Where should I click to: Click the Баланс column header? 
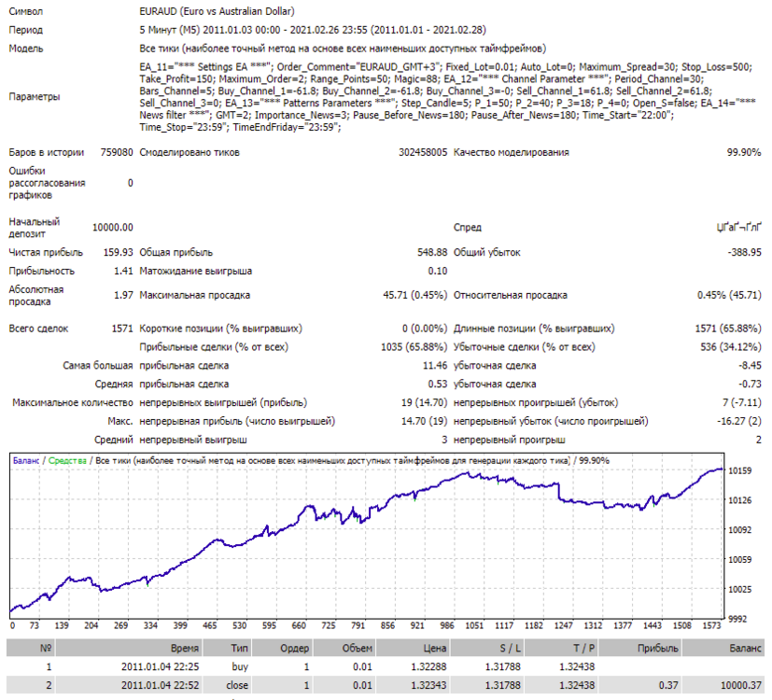[723, 648]
